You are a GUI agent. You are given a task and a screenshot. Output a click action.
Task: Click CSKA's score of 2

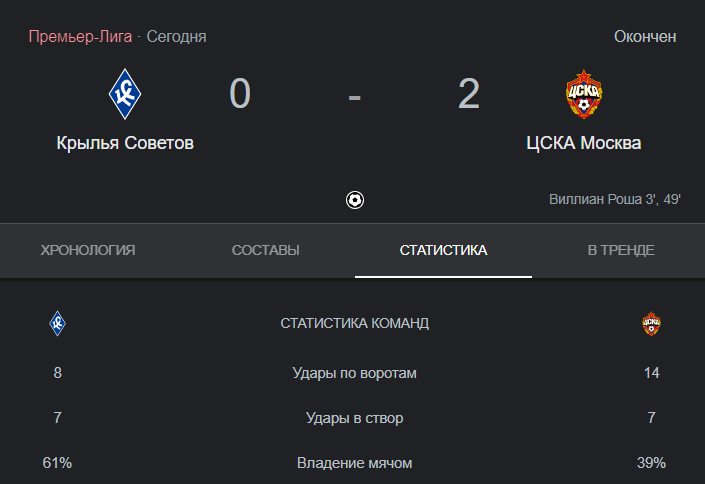(x=469, y=94)
